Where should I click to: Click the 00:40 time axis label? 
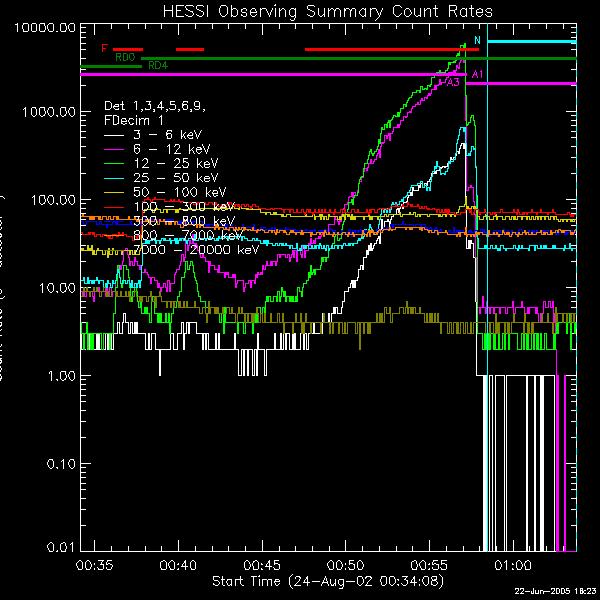178,565
